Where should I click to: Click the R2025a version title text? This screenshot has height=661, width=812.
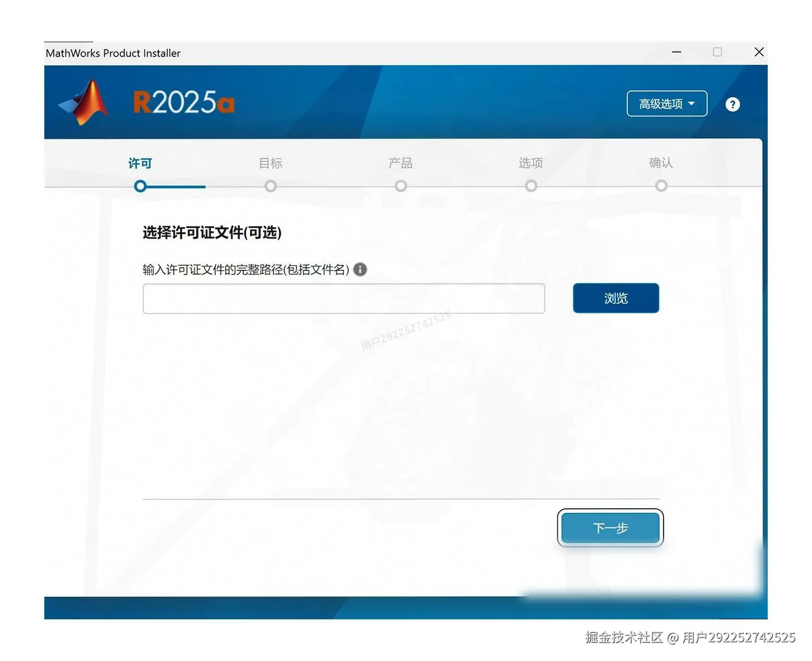tap(183, 102)
